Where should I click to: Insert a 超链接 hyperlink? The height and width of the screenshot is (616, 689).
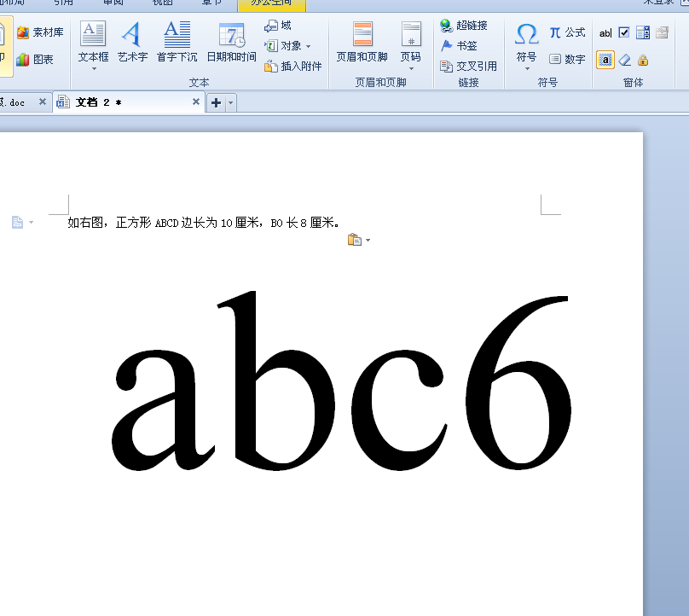pos(464,26)
